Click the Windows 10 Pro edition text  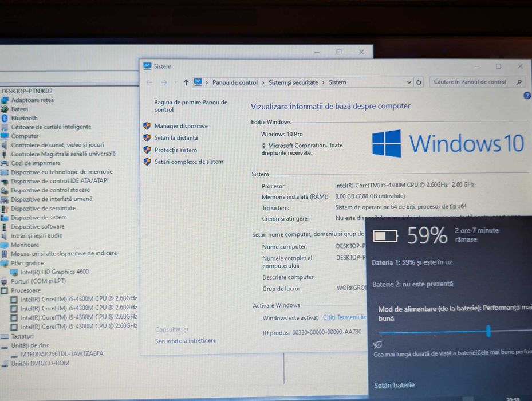tap(282, 134)
